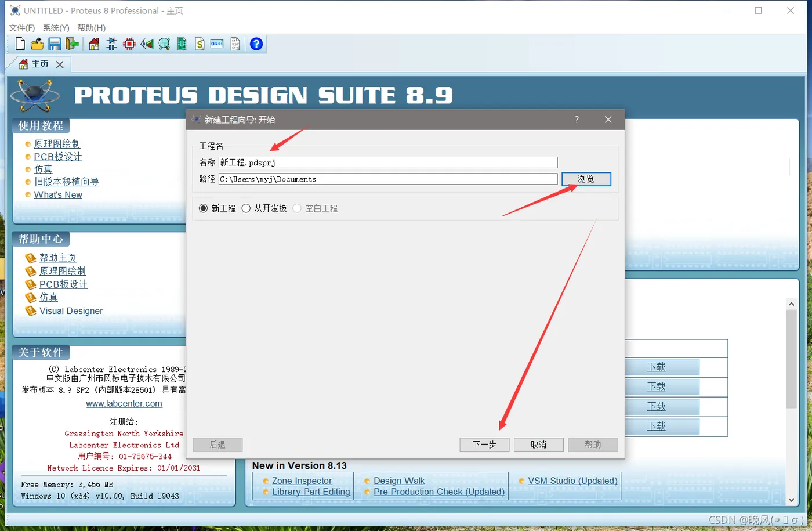The height and width of the screenshot is (531, 812).
Task: Open PCB板设计 tutorial link under 使用教程
Action: click(58, 157)
